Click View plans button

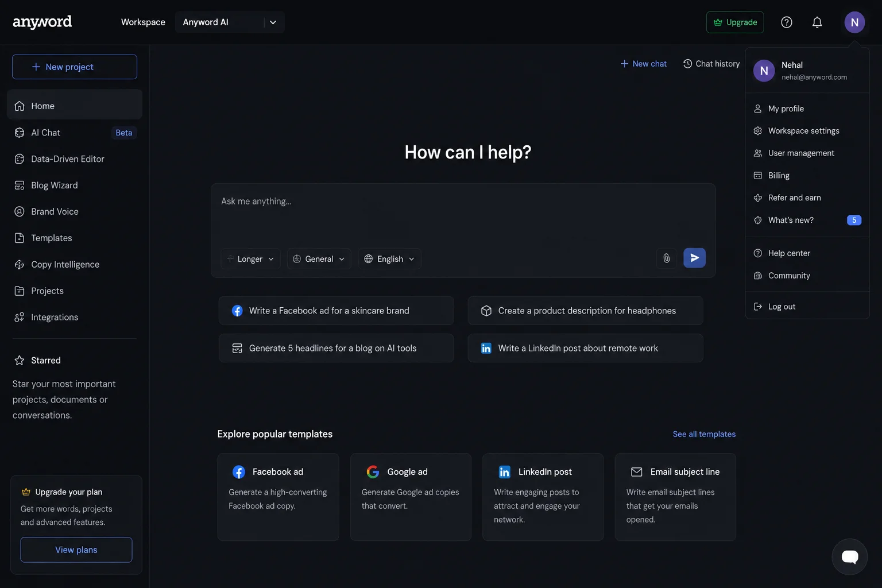coord(76,550)
